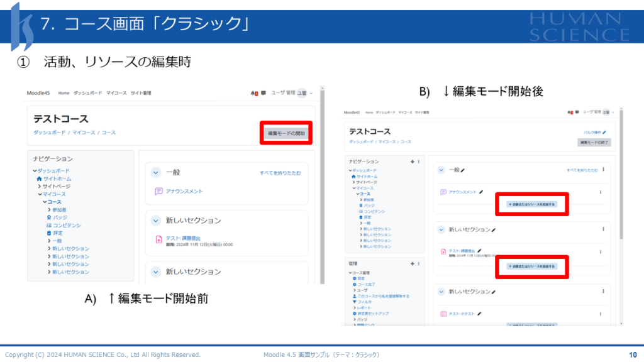Rename アナウンスメント using its pencil icon
Viewport: 644px width, 362px height.
pos(481,192)
